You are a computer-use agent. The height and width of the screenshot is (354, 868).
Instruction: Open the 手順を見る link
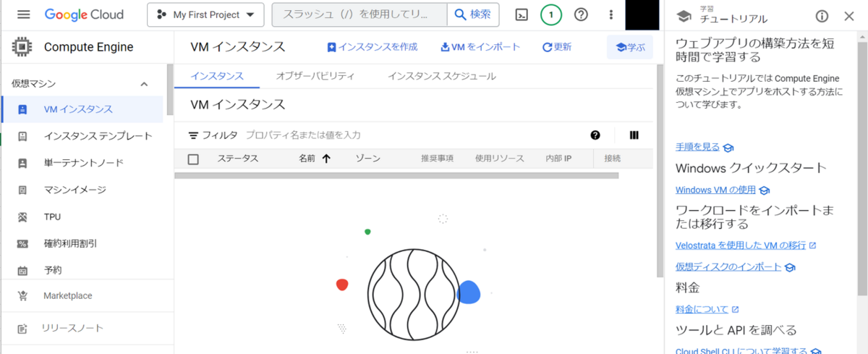coord(705,147)
